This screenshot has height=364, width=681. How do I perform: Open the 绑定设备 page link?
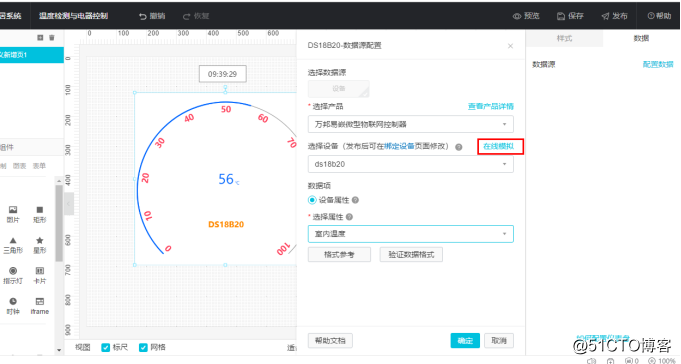pyautogui.click(x=399, y=146)
